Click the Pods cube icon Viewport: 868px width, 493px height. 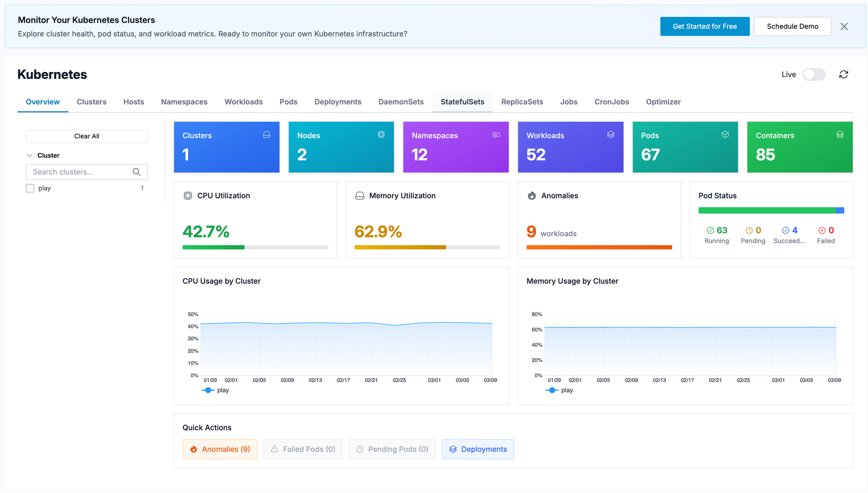click(725, 134)
